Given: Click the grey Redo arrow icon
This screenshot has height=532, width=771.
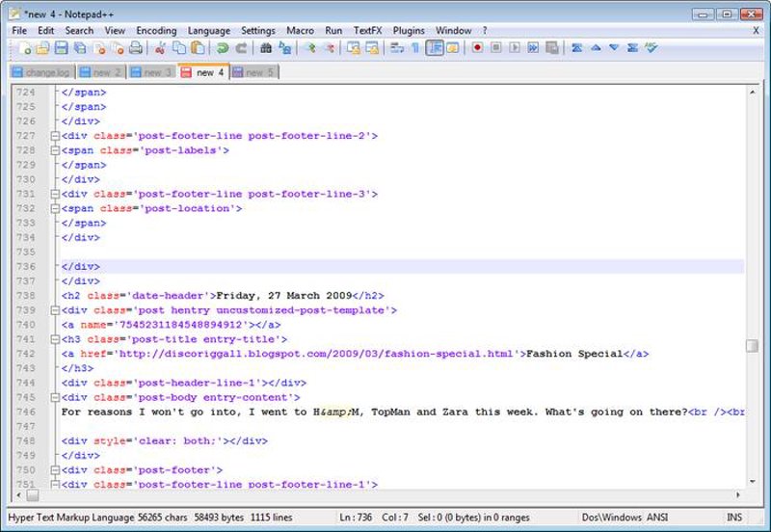Looking at the screenshot, I should 241,47.
